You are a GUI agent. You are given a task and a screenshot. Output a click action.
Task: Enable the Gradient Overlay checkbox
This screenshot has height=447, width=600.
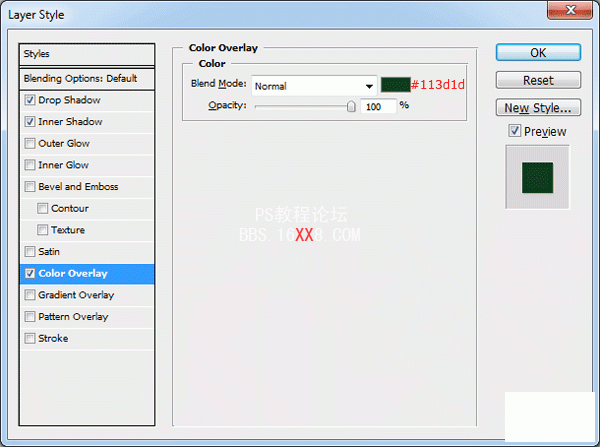(x=30, y=295)
